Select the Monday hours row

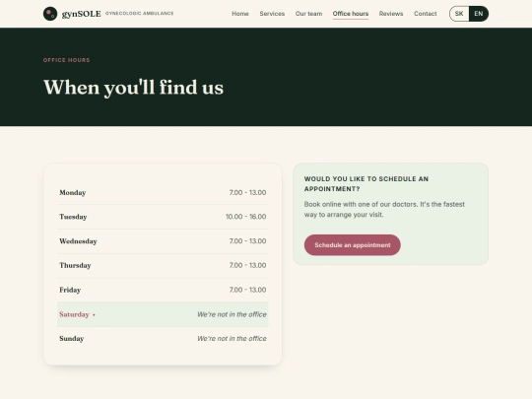click(x=163, y=192)
